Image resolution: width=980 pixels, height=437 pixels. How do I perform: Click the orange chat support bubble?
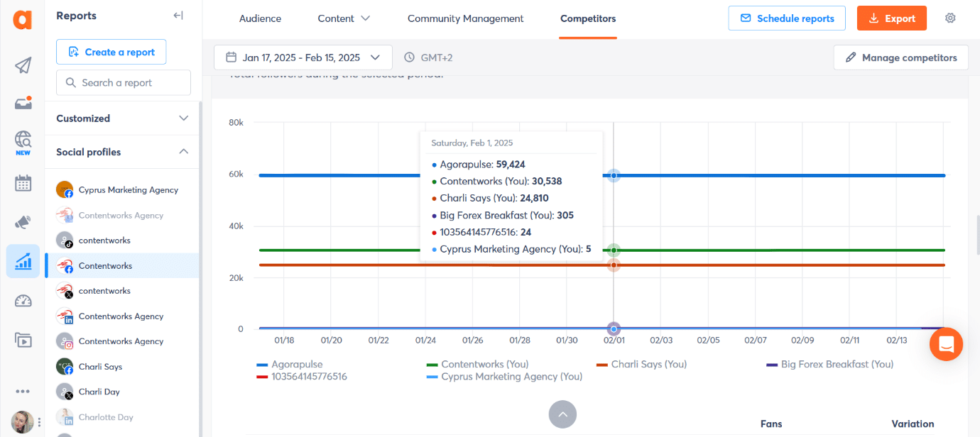(x=946, y=345)
